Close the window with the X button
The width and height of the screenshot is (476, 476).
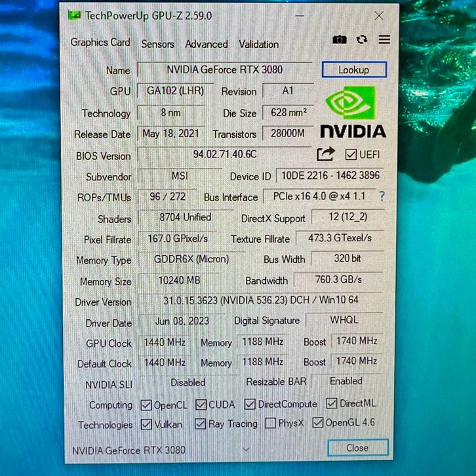coord(379,16)
